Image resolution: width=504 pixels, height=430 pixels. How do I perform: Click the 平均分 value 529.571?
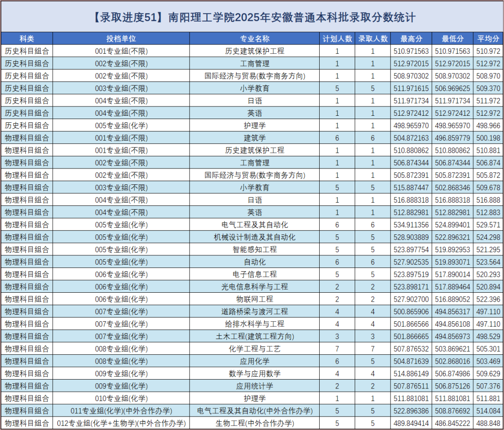(488, 225)
